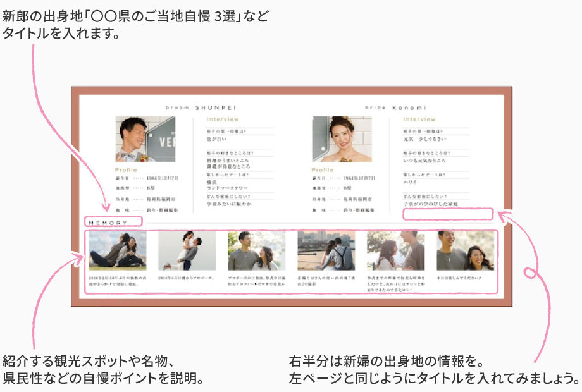The height and width of the screenshot is (392, 582).
Task: Click the bride's portrait photo
Action: click(333, 139)
